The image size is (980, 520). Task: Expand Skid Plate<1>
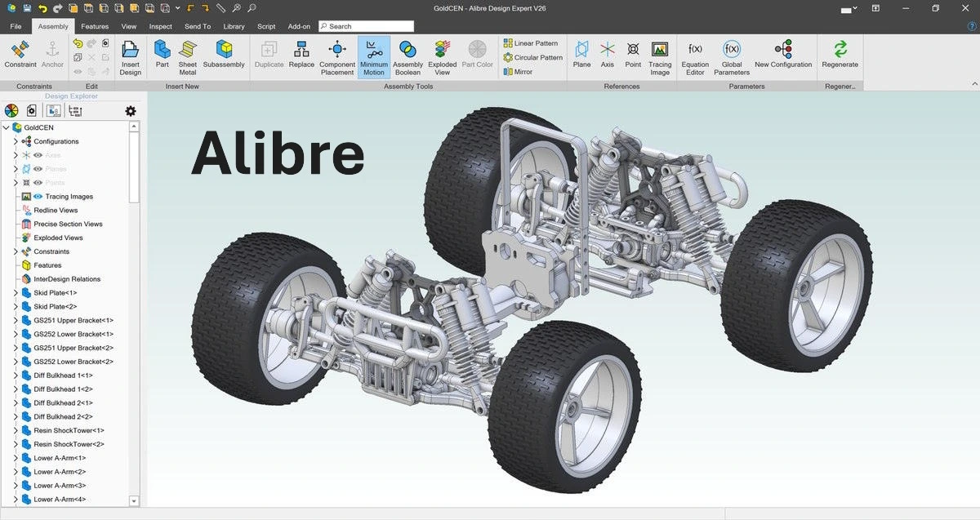pyautogui.click(x=16, y=293)
